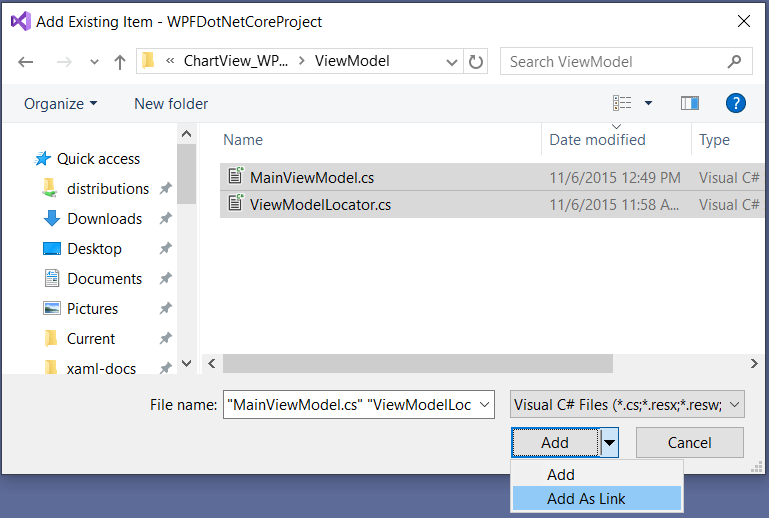Open the Organize menu
The height and width of the screenshot is (518, 769).
click(x=60, y=104)
